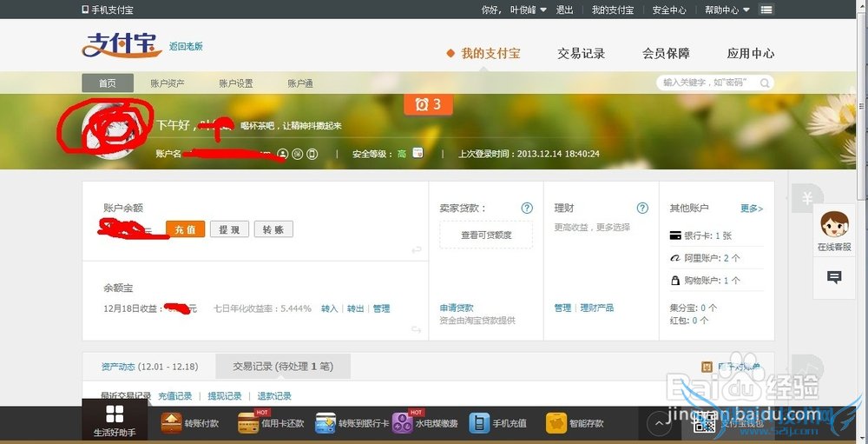Click 更多> in 其他账户

click(752, 209)
